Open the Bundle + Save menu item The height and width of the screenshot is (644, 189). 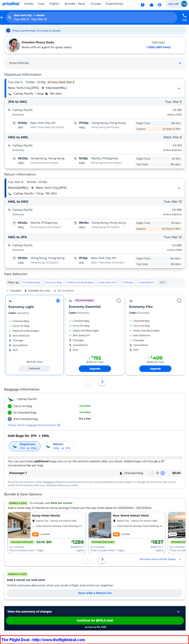[75, 4]
